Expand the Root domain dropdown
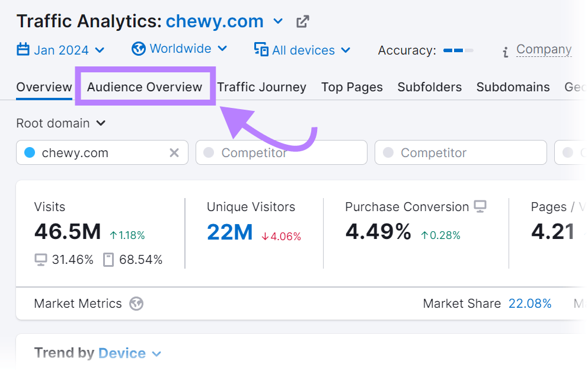 pyautogui.click(x=61, y=123)
